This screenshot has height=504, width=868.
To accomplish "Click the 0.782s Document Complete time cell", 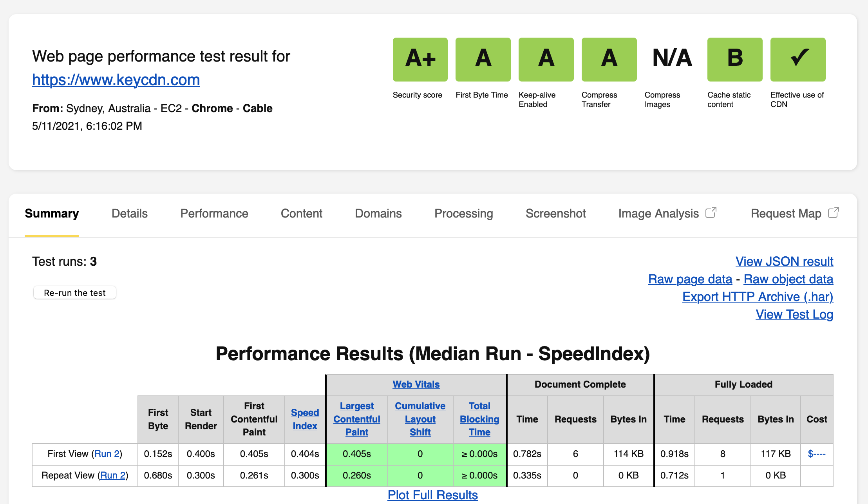I will pyautogui.click(x=527, y=454).
